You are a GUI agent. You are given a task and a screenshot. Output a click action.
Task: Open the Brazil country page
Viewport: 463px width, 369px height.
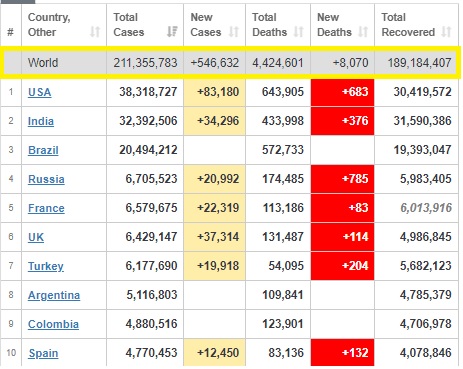coord(43,150)
